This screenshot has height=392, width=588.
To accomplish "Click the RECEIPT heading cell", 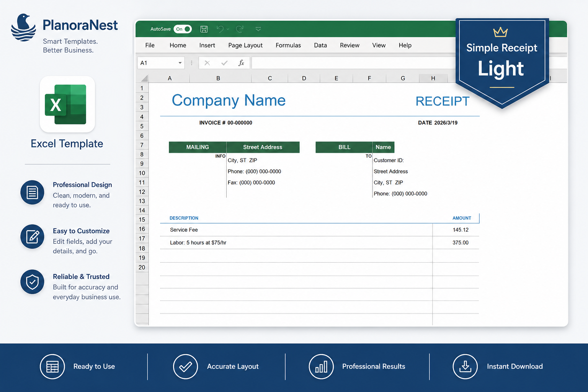I will click(443, 101).
